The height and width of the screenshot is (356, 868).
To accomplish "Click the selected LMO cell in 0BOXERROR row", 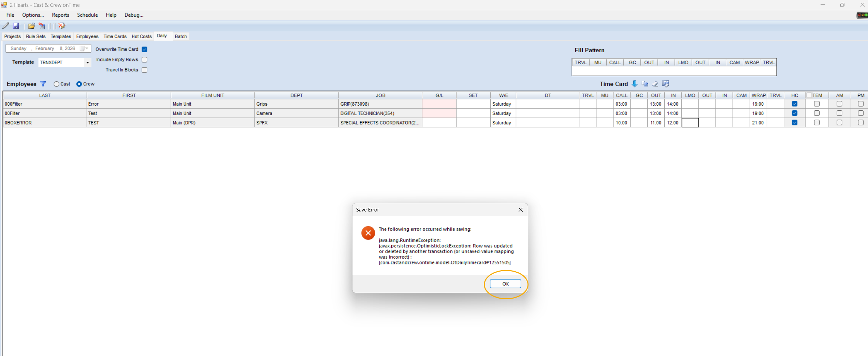I will pos(690,123).
